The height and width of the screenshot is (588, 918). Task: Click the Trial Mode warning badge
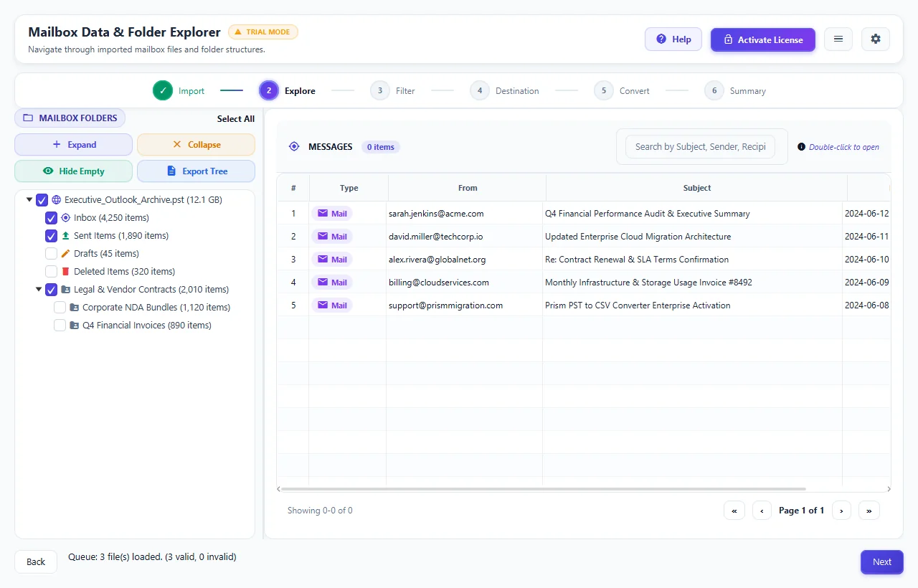point(262,32)
